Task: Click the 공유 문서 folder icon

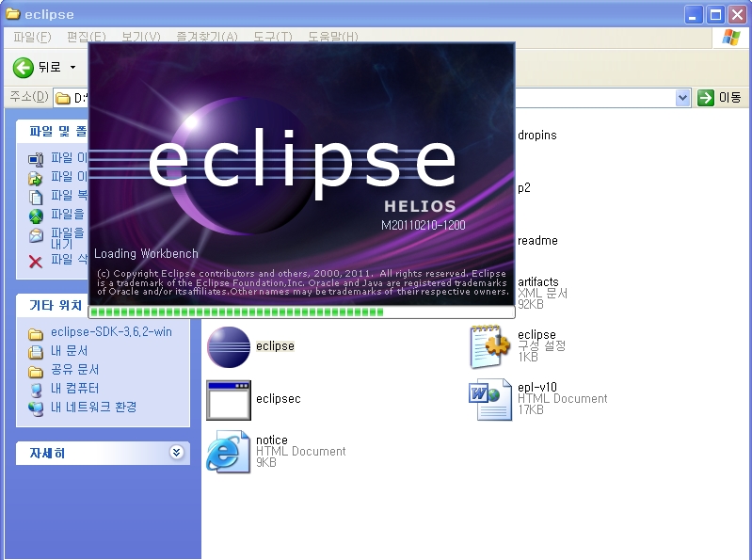Action: (x=36, y=372)
